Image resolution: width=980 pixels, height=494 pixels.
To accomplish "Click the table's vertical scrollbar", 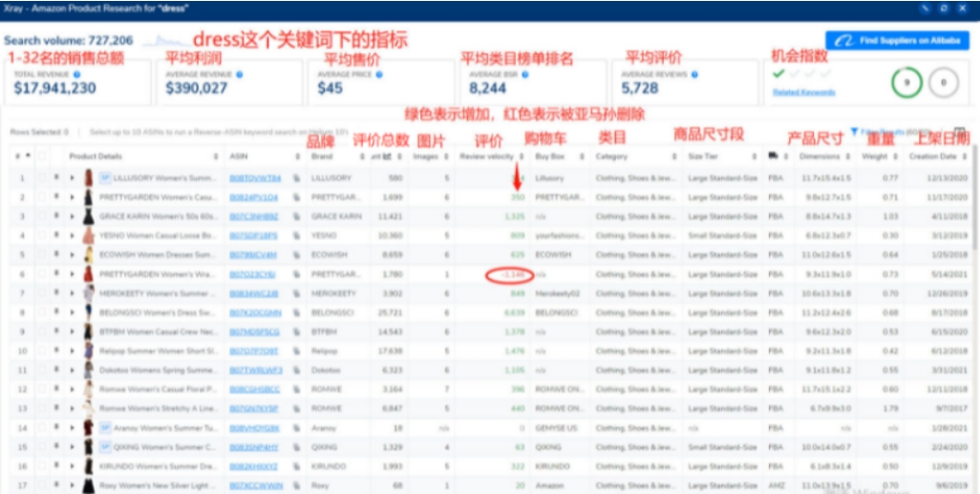I will coord(975,197).
